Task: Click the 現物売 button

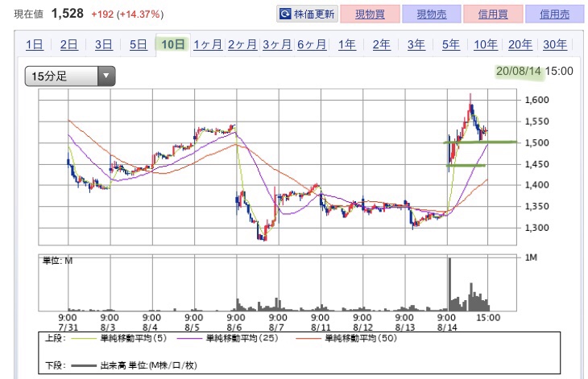Action: tap(431, 14)
